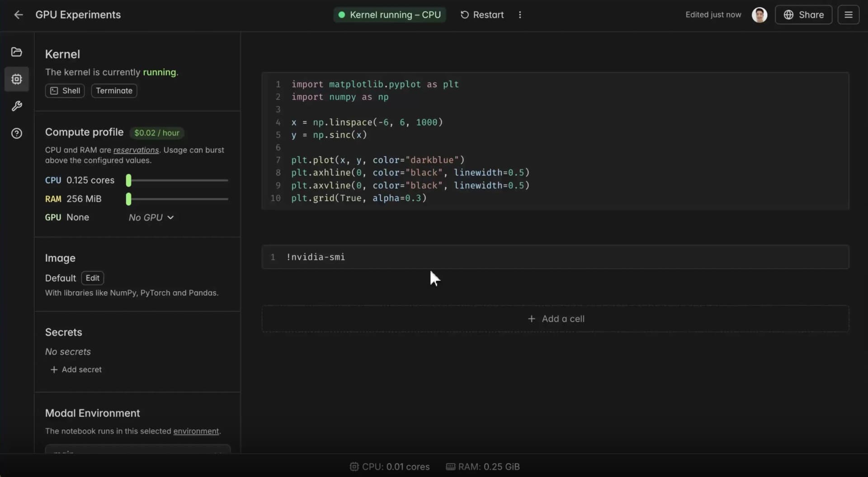This screenshot has width=868, height=477.
Task: Click the back arrow icon
Action: [18, 15]
